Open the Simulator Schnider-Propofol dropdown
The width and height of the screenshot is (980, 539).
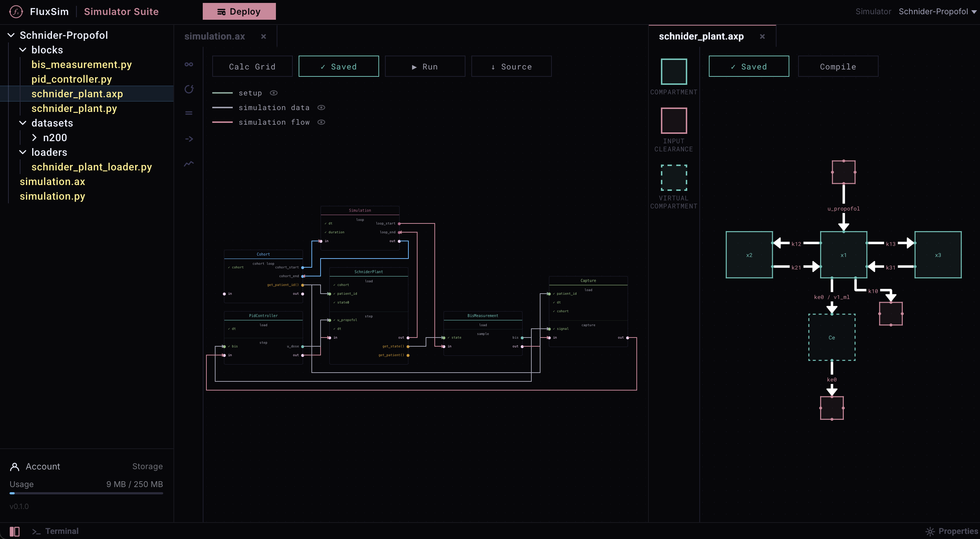937,12
